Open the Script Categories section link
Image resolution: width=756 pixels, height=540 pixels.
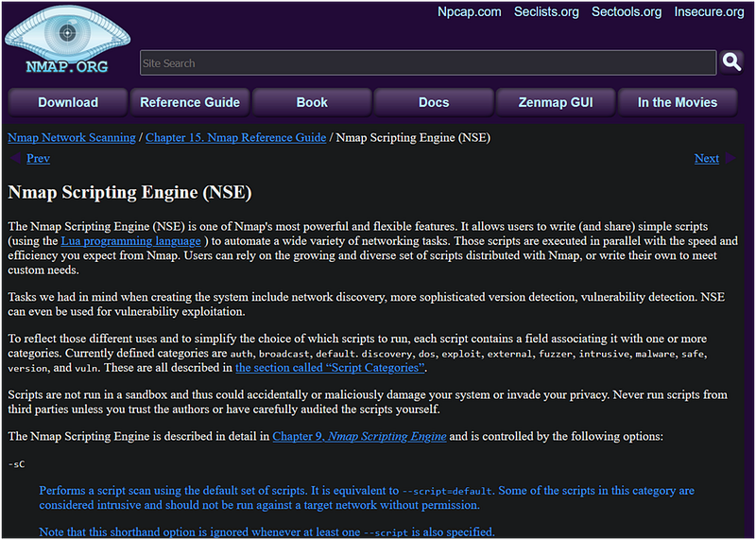pyautogui.click(x=330, y=368)
